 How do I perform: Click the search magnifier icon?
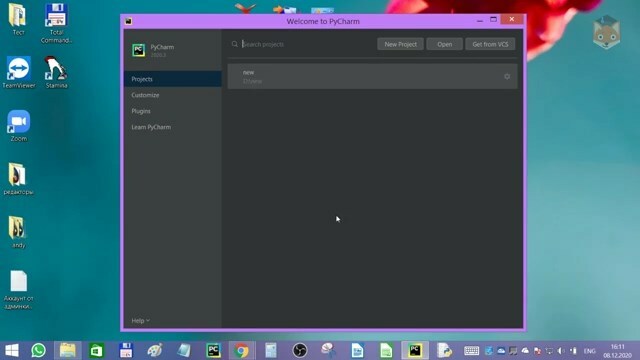(x=235, y=44)
